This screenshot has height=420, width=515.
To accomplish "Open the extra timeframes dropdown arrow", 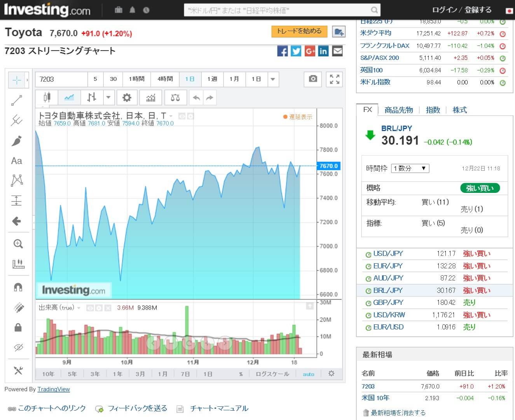I will 273,79.
